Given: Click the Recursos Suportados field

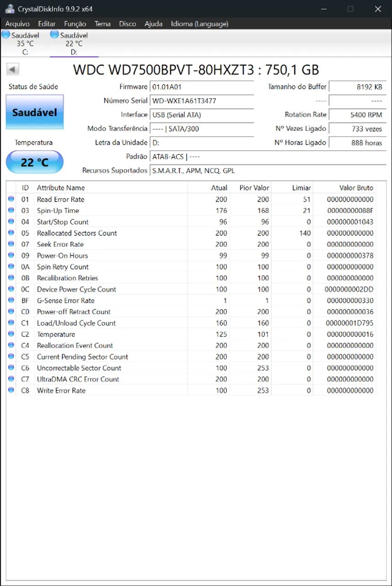Looking at the screenshot, I should point(268,171).
